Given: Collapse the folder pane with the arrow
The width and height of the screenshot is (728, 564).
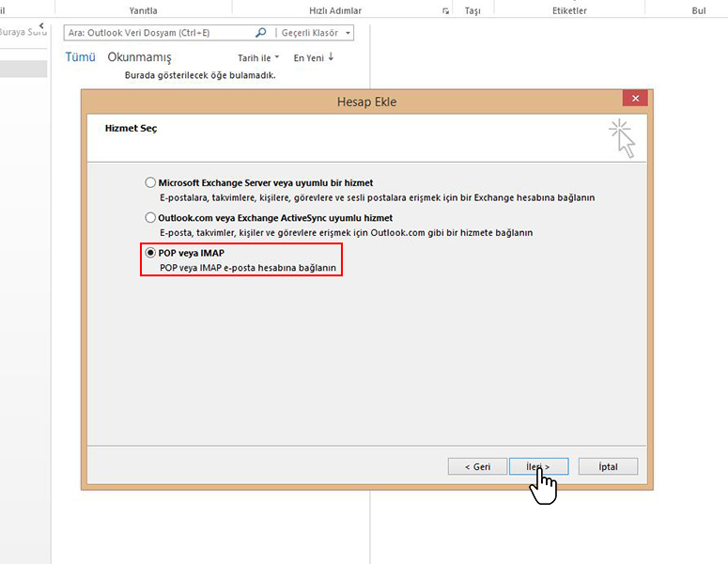Looking at the screenshot, I should pyautogui.click(x=41, y=25).
